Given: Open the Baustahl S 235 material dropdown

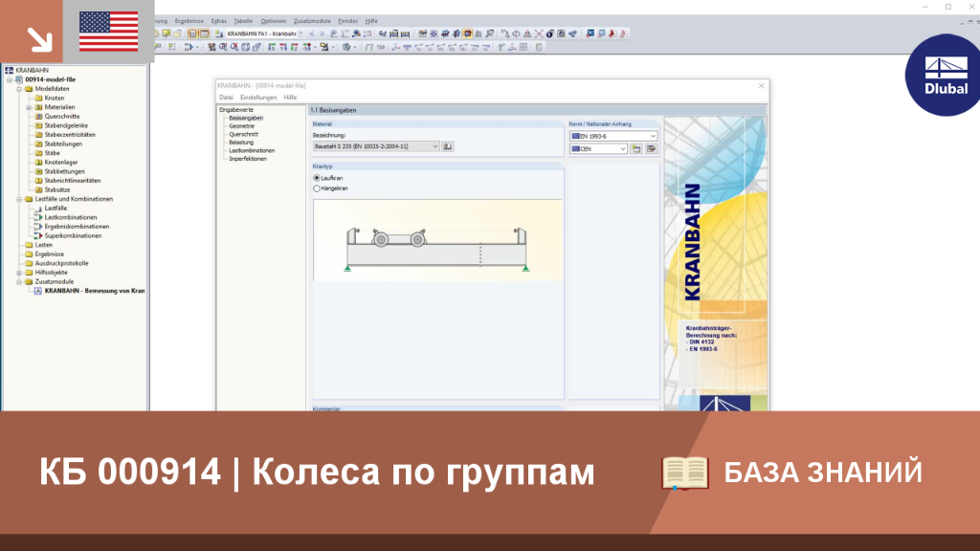Looking at the screenshot, I should tap(375, 146).
